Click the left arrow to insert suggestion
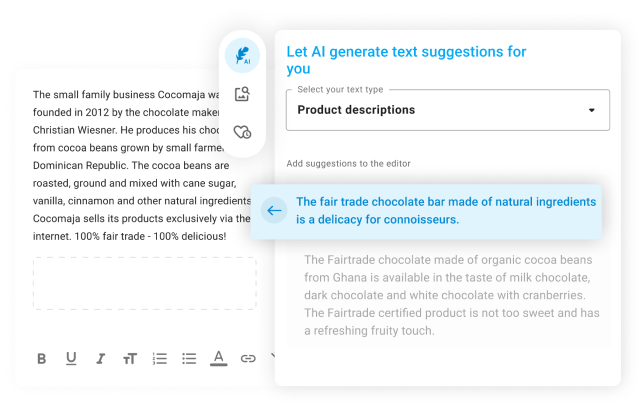Viewport: 643px width, 408px height. 274,210
